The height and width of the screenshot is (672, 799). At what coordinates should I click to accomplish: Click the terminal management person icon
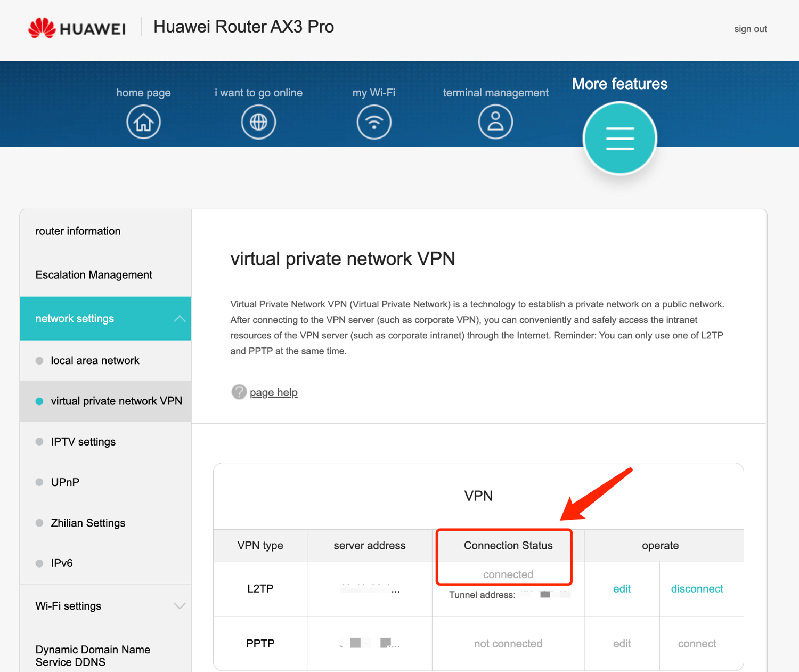click(x=495, y=122)
